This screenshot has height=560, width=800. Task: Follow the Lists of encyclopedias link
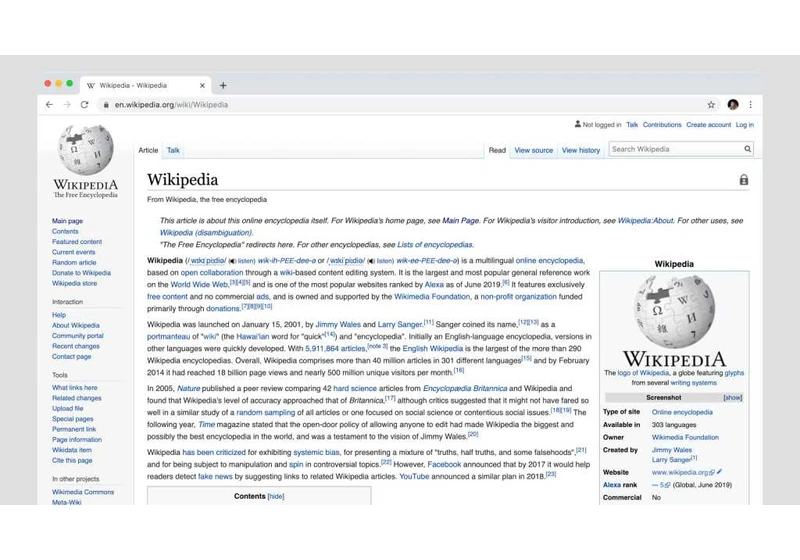tap(435, 245)
